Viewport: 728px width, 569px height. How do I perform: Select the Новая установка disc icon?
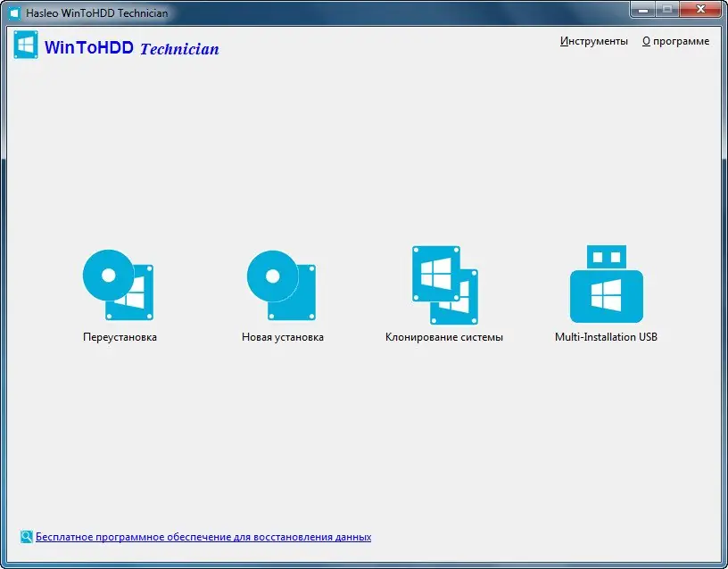281,284
